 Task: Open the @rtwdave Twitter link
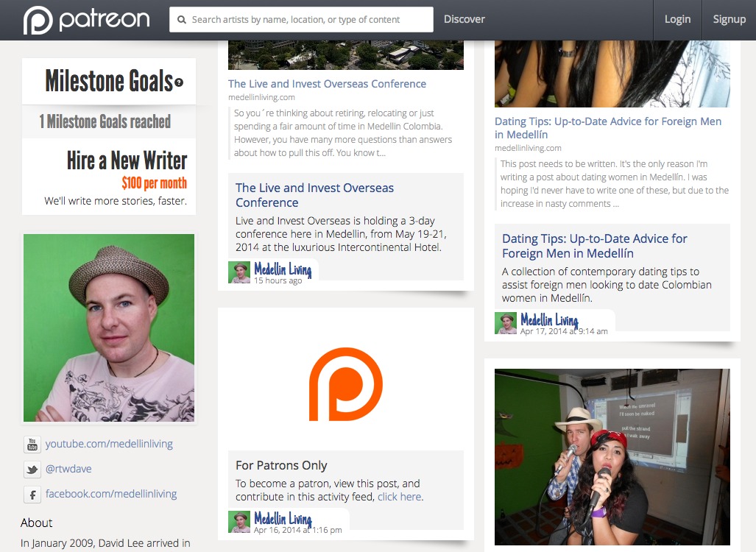coord(68,469)
